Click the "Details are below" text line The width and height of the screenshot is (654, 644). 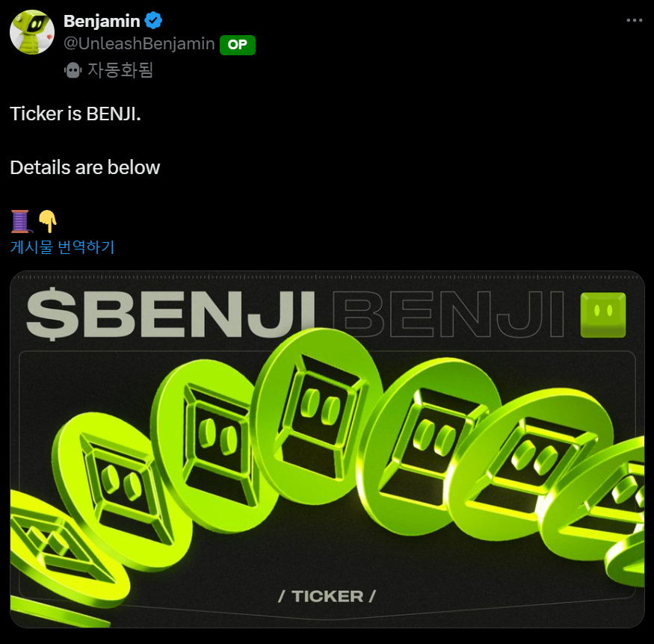point(85,167)
